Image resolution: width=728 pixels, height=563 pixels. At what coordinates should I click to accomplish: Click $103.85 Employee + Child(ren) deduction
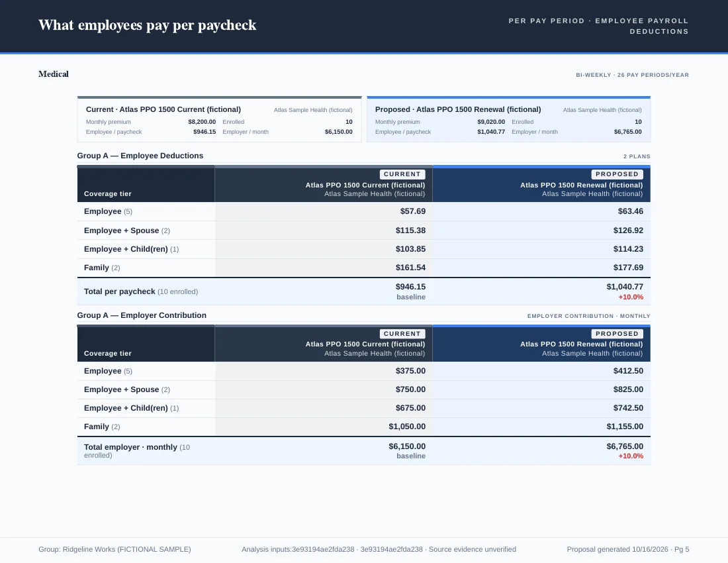point(410,249)
